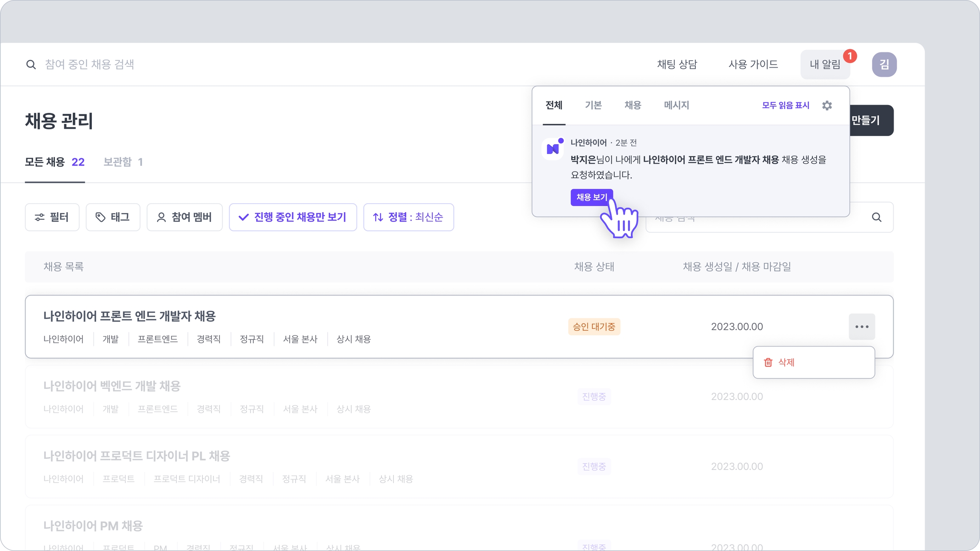Click 프론트엔드 tag in front-end row
980x551 pixels.
coord(157,339)
